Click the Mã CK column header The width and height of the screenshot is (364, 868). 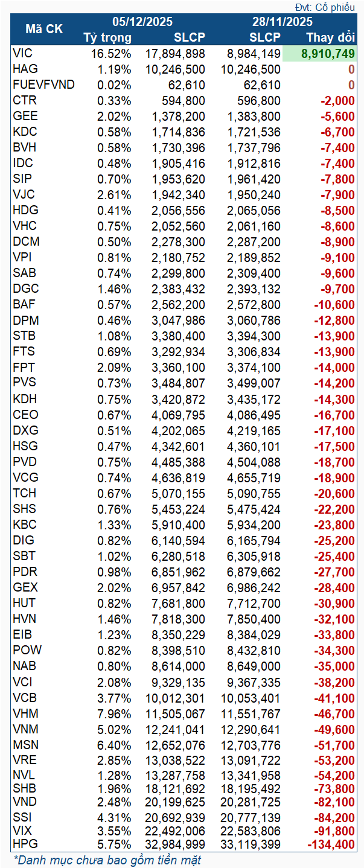pyautogui.click(x=43, y=29)
